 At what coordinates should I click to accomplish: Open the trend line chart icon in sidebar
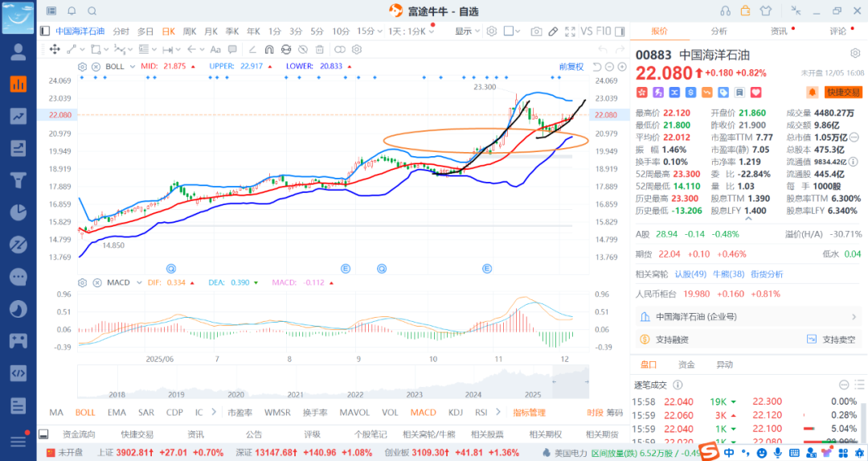18,116
